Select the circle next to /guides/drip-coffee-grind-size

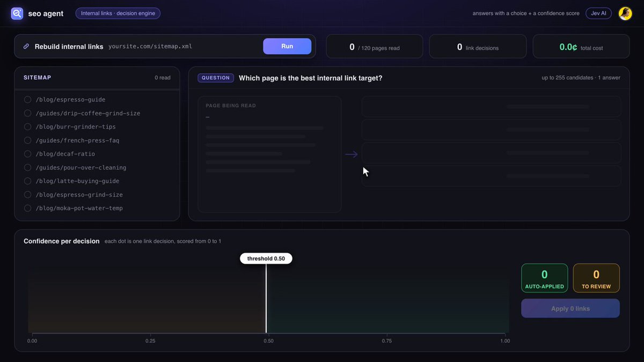tap(27, 113)
